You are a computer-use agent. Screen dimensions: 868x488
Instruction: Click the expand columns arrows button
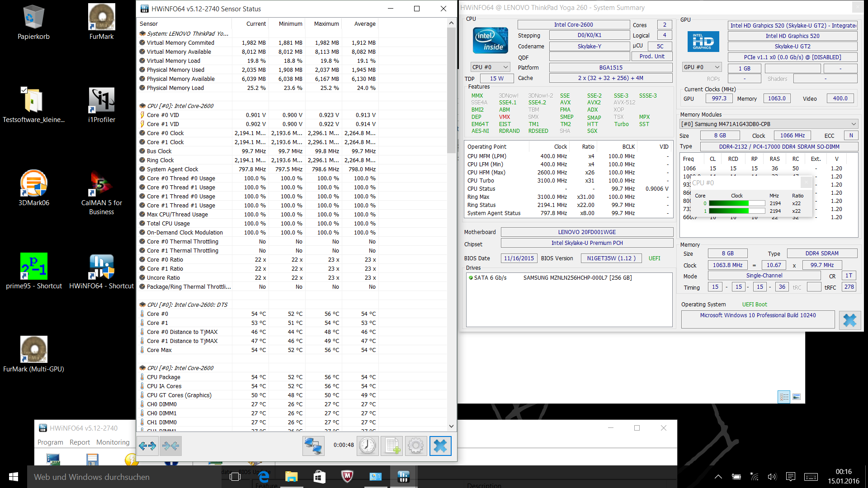tap(147, 446)
